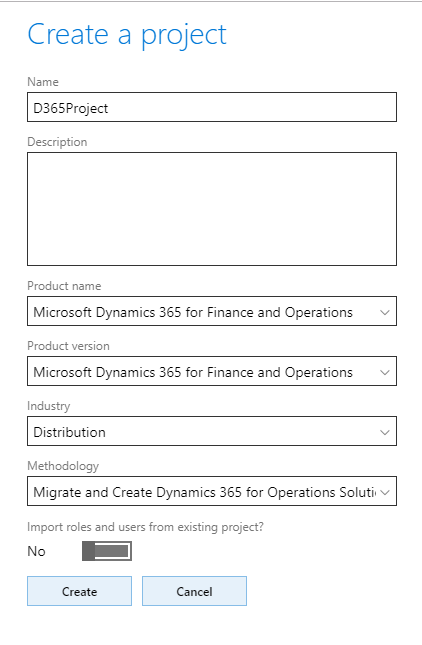Click the "Product name" field label

[64, 286]
